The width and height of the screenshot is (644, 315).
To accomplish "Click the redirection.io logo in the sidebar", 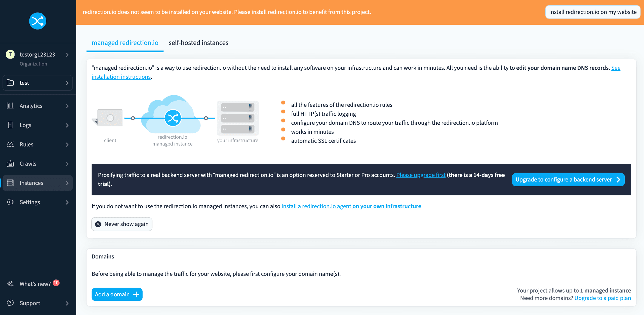I will tap(37, 21).
